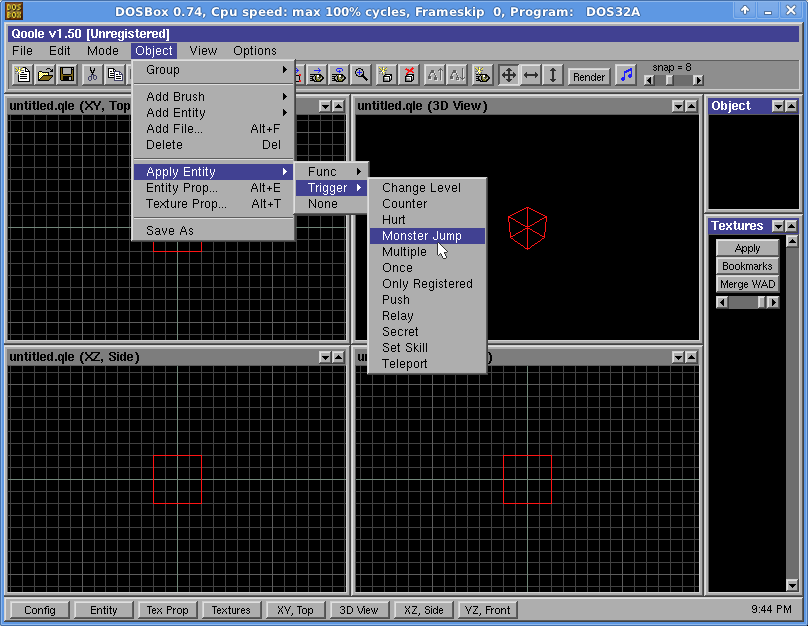Click the greyed tree up-arrow icon
The height and width of the screenshot is (626, 808).
coord(434,75)
